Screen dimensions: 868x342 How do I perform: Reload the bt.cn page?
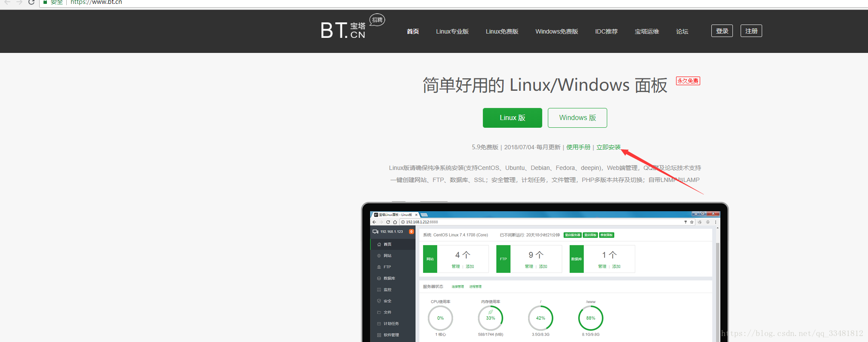pos(31,2)
